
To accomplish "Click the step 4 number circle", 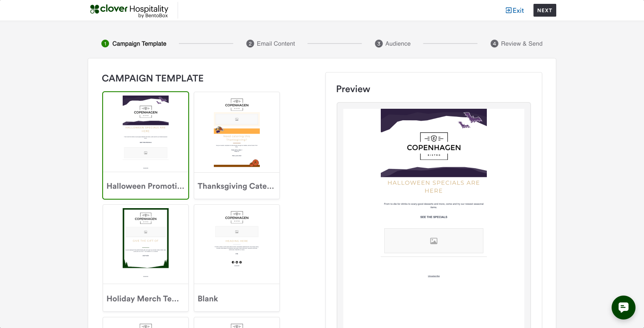I will [x=494, y=44].
